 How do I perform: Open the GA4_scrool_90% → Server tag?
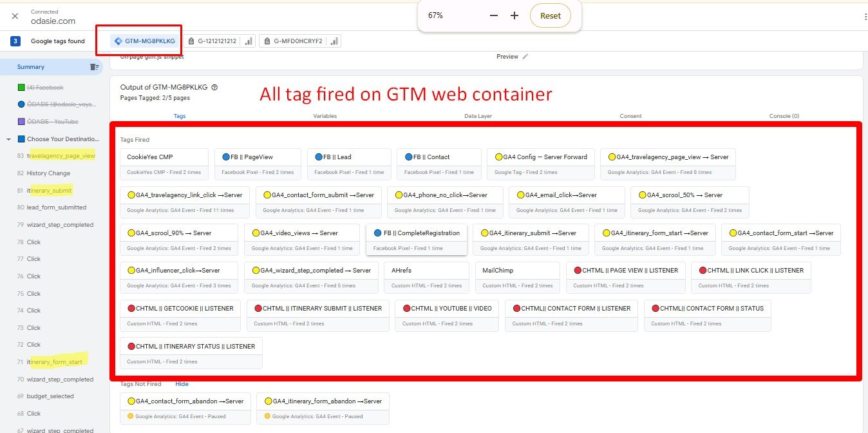pos(179,240)
